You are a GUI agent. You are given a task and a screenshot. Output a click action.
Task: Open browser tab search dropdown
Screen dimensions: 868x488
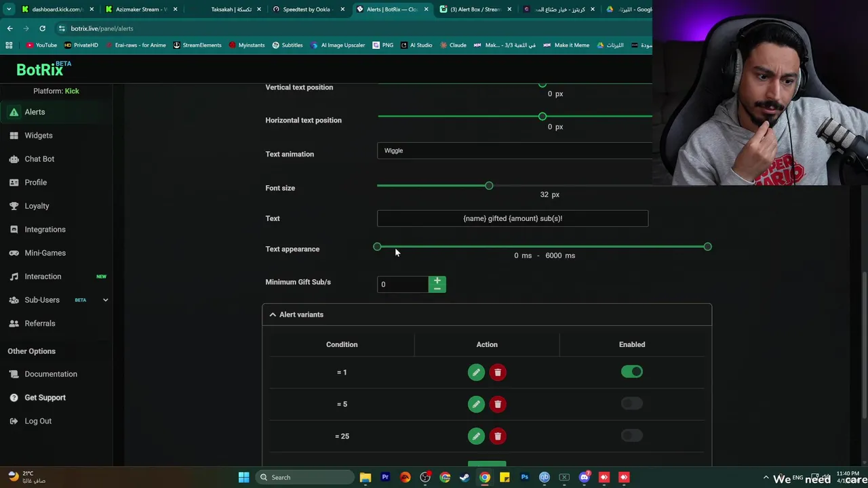coord(9,9)
